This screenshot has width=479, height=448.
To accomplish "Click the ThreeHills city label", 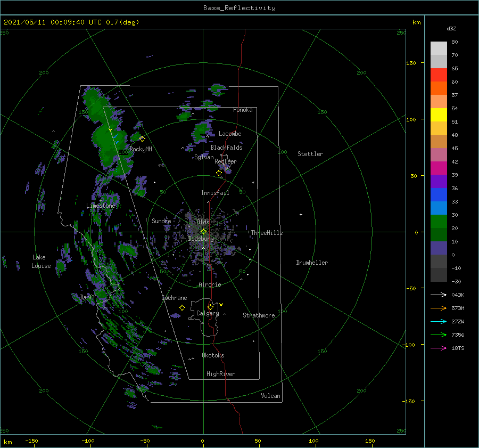I will pos(267,233).
